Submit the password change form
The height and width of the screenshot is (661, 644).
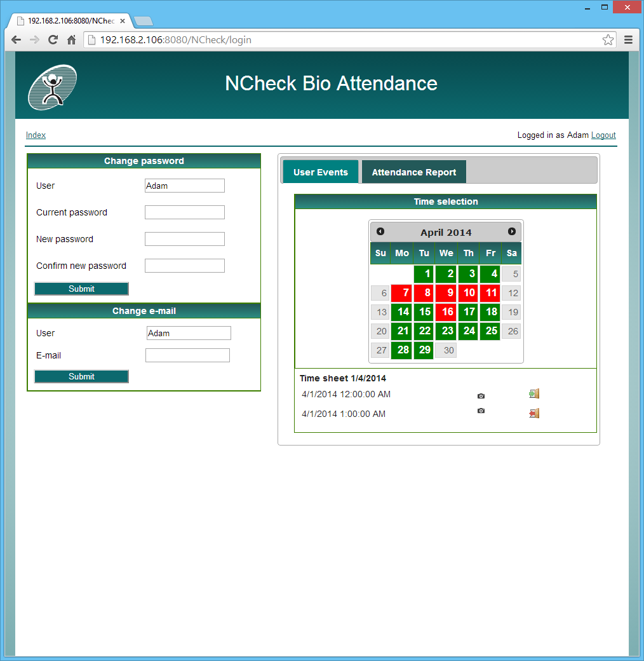tap(81, 289)
